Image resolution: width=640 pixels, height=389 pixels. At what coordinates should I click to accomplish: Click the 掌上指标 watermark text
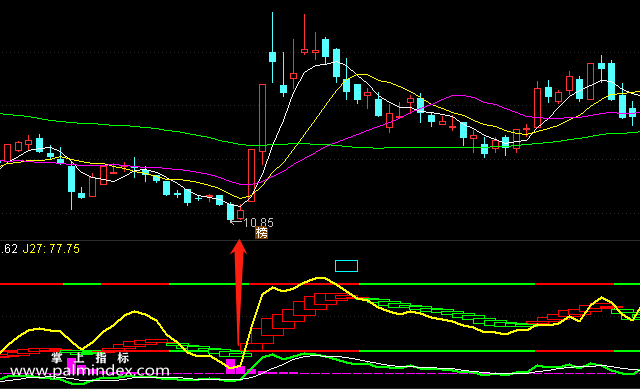click(90, 358)
